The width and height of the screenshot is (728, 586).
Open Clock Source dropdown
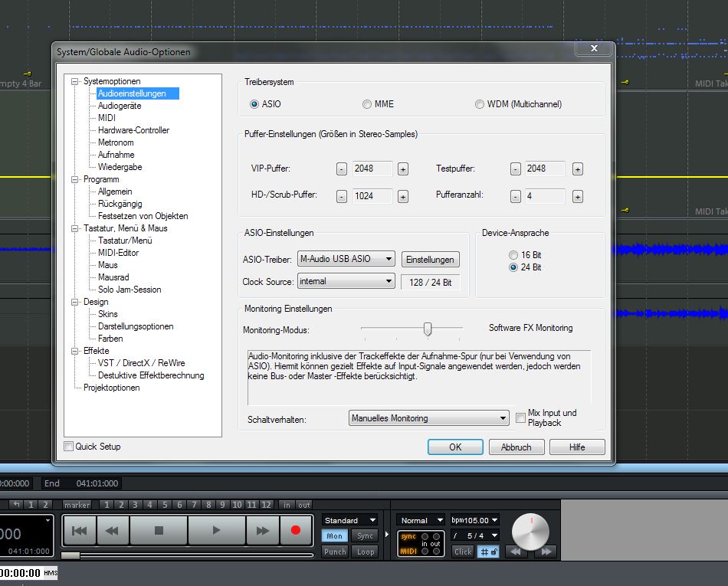[346, 281]
